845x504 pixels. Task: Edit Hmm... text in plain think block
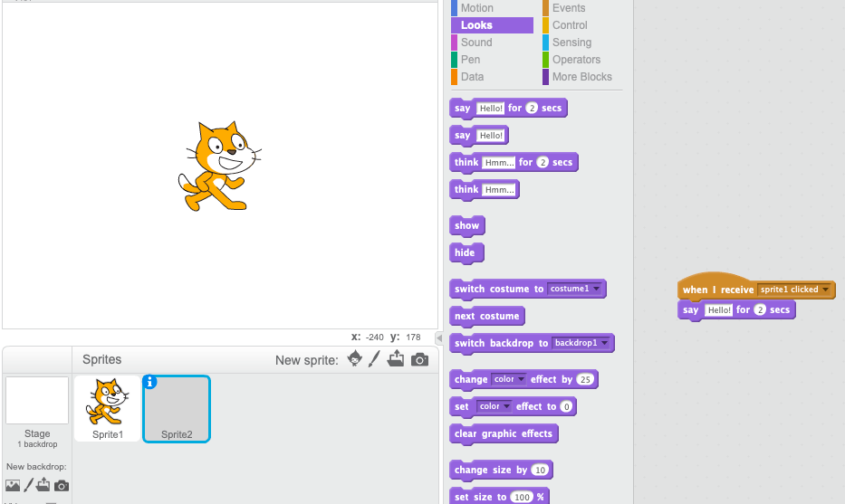499,189
